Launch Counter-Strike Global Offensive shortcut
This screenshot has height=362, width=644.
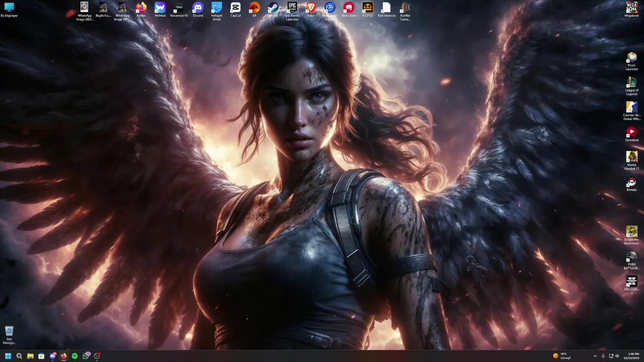tap(631, 111)
